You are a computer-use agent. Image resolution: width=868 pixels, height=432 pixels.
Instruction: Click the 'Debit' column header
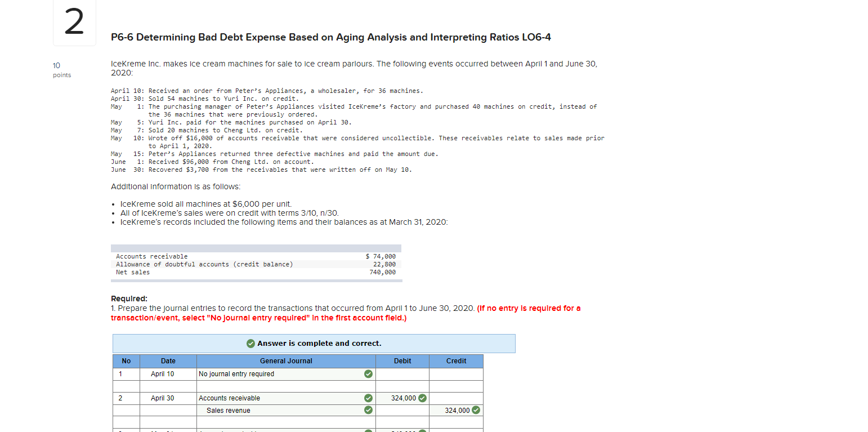[402, 361]
